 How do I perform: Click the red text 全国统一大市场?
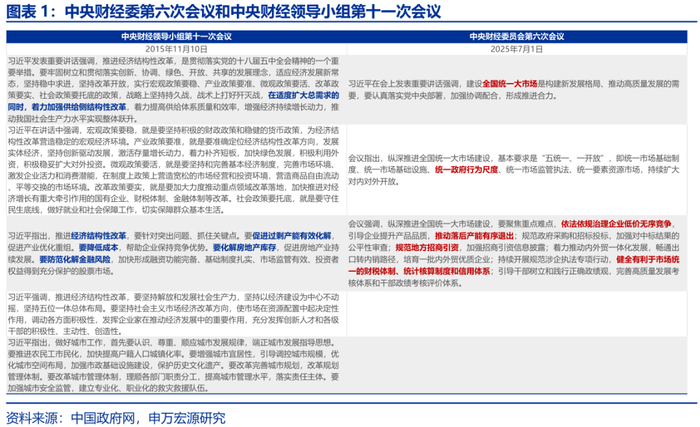(509, 84)
